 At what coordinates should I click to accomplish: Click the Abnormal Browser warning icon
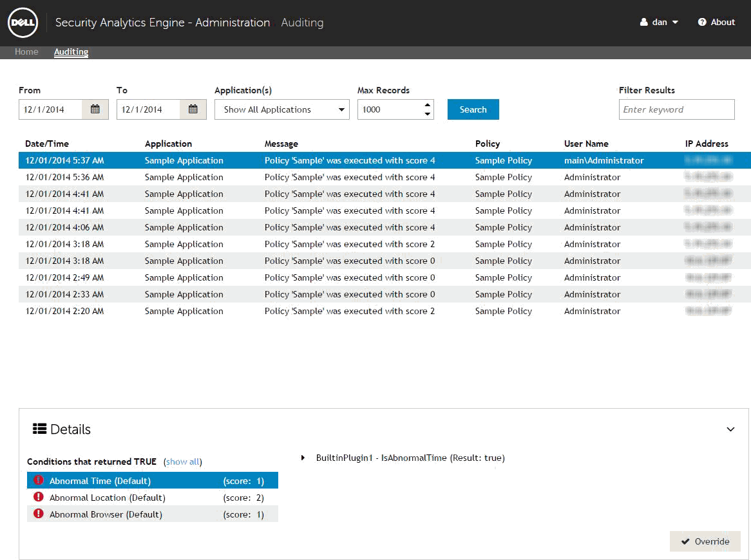click(39, 514)
